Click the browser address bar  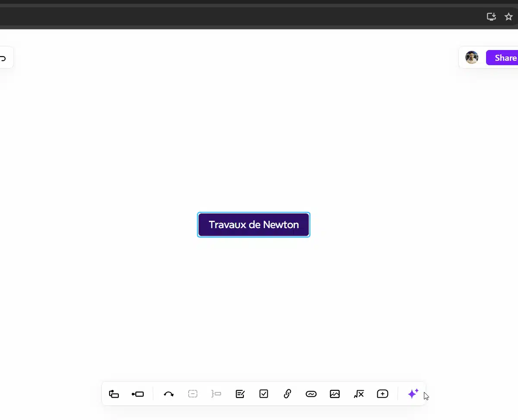coord(237,17)
